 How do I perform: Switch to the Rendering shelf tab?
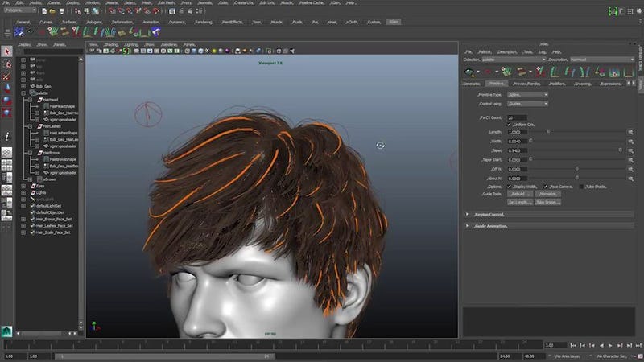[204, 23]
